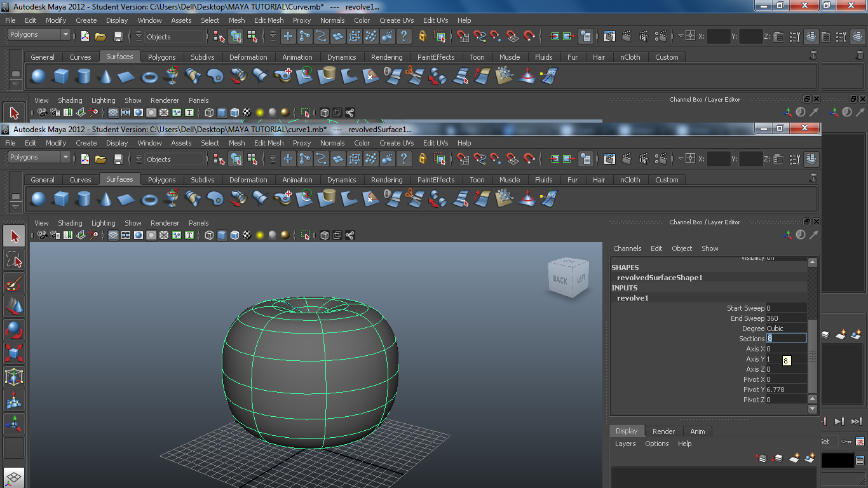Viewport: 868px width, 488px height.
Task: Open Polygons menu set dropdown in front window
Action: pos(39,157)
